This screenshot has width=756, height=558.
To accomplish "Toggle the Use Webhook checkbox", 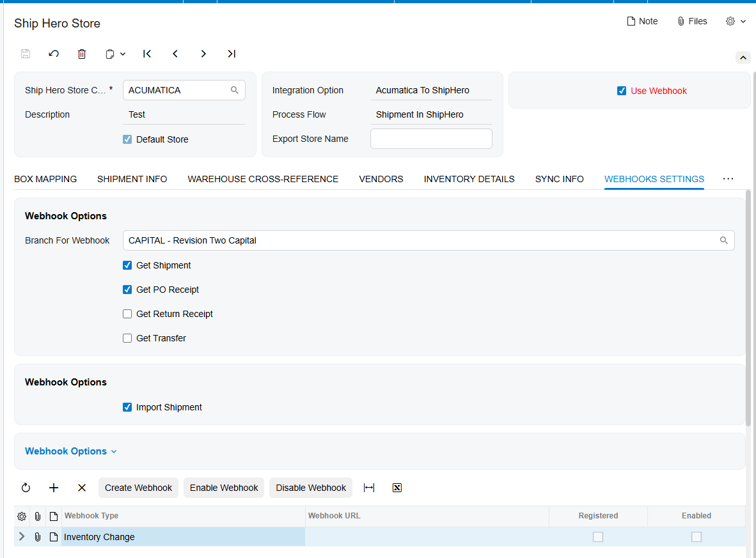I will point(622,91).
